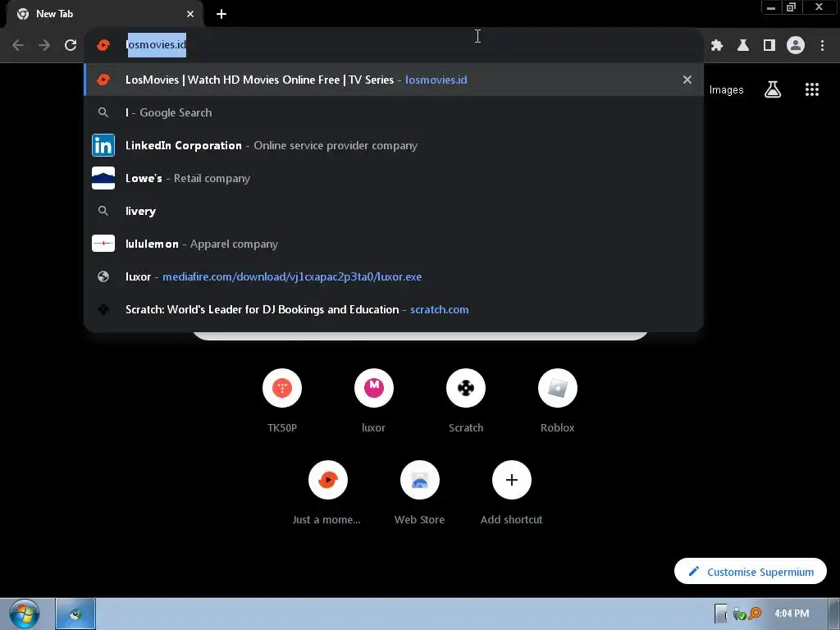This screenshot has width=840, height=630.
Task: Click the magnifier tray icon
Action: point(756,613)
